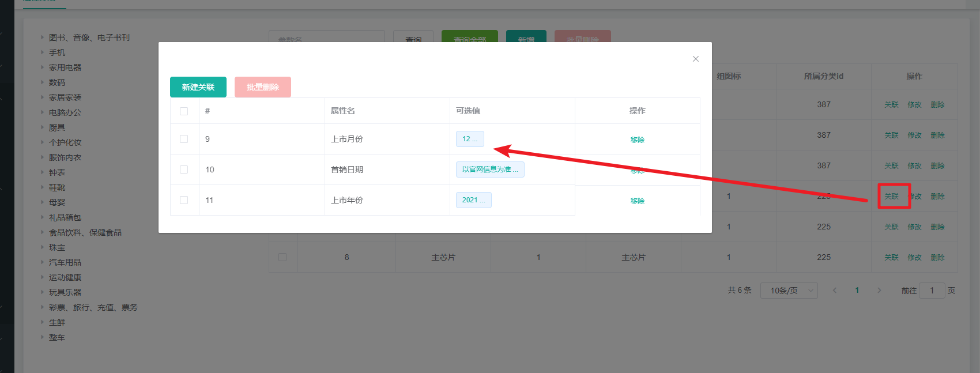Click 移除 link for 上市月份 row
The height and width of the screenshot is (373, 980).
[637, 140]
